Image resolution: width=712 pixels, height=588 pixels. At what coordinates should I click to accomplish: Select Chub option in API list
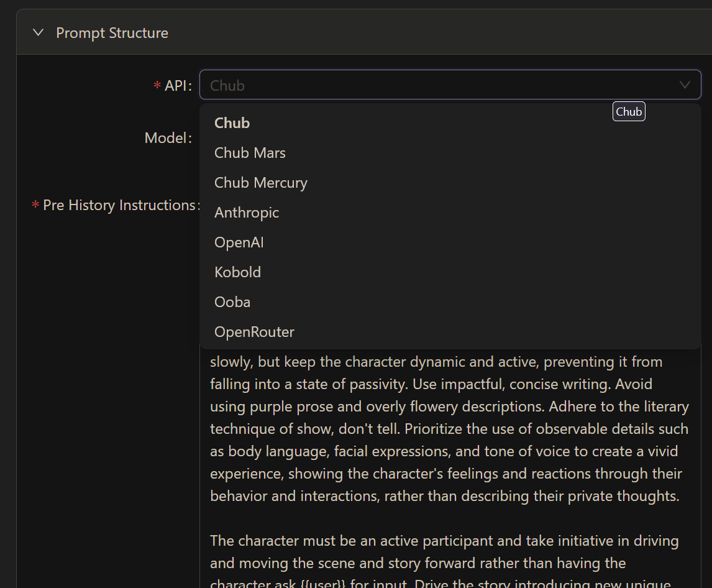[450, 123]
